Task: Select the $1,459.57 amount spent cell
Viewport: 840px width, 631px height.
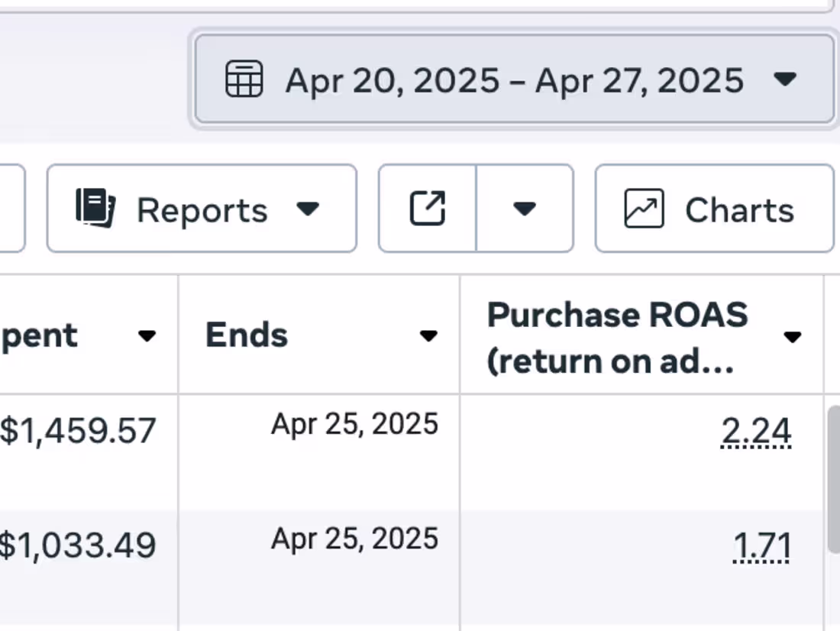Action: 78,431
